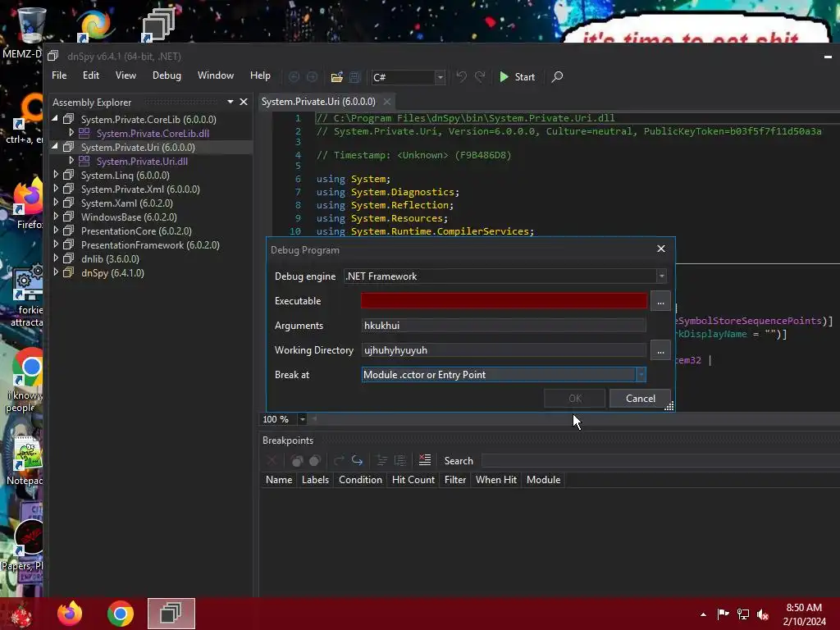840x630 pixels.
Task: Open the Window menu
Action: pos(216,75)
